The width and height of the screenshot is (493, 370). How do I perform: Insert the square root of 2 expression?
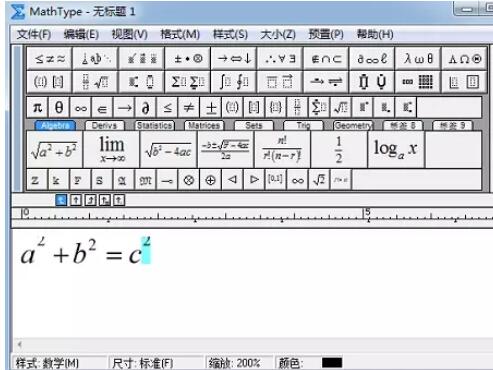(319, 180)
